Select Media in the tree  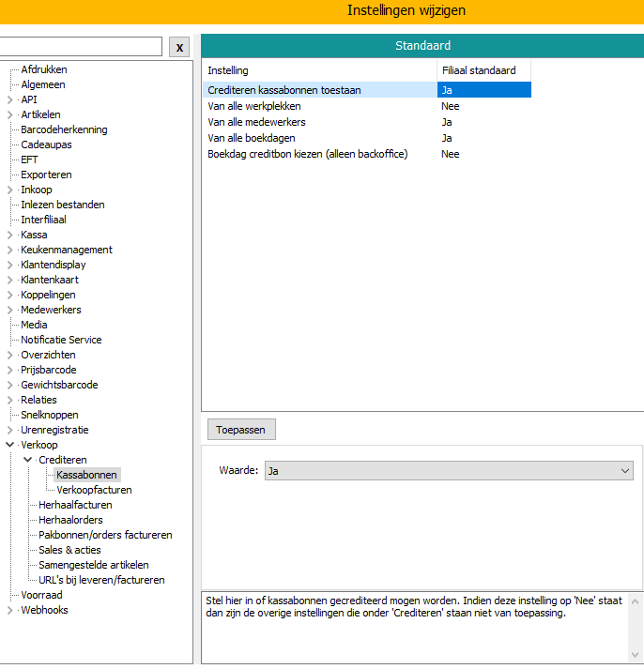coord(34,325)
